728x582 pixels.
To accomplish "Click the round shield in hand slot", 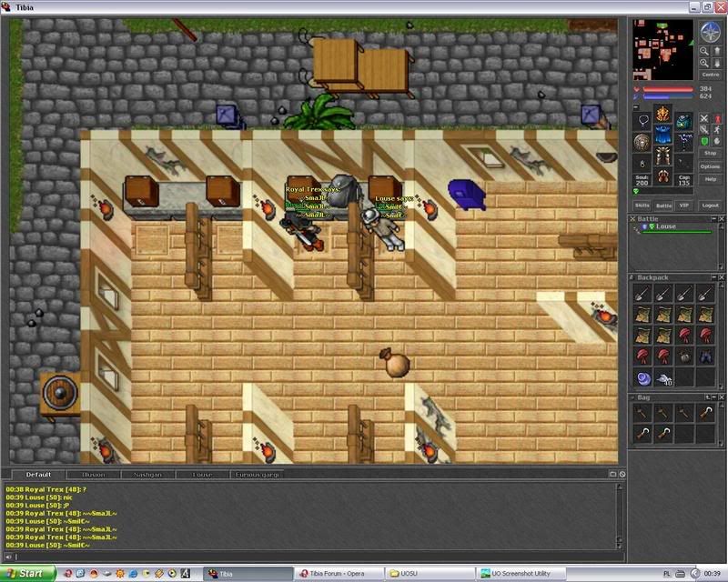I will click(642, 142).
